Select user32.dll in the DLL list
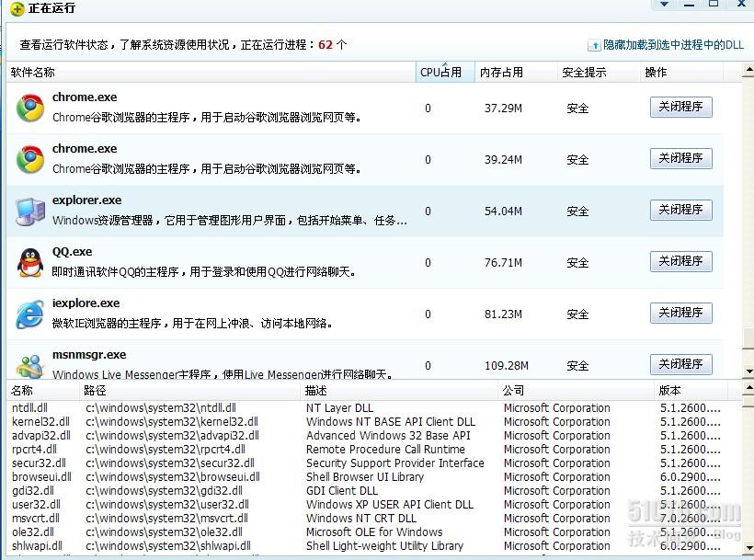 36,504
